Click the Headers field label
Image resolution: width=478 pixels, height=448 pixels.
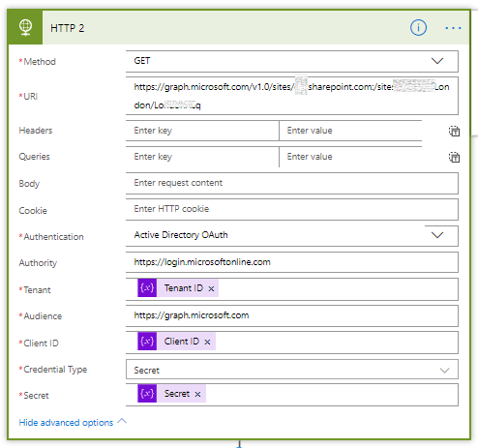[36, 131]
